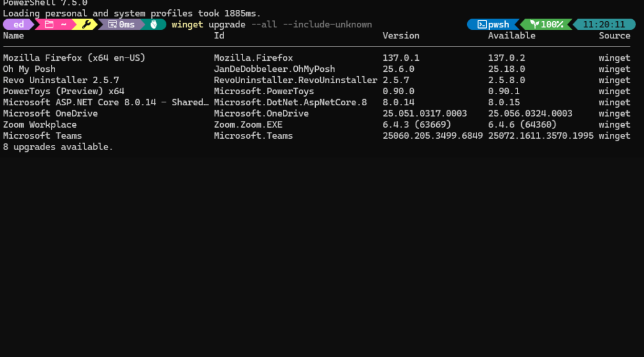Click Oh My Posh available version 25.18.0
The image size is (644, 357).
pos(506,69)
